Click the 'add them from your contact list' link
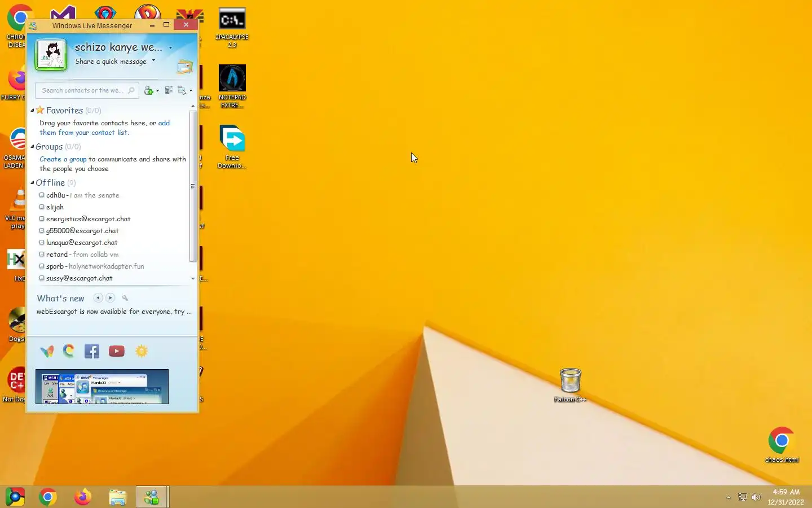 tap(104, 128)
